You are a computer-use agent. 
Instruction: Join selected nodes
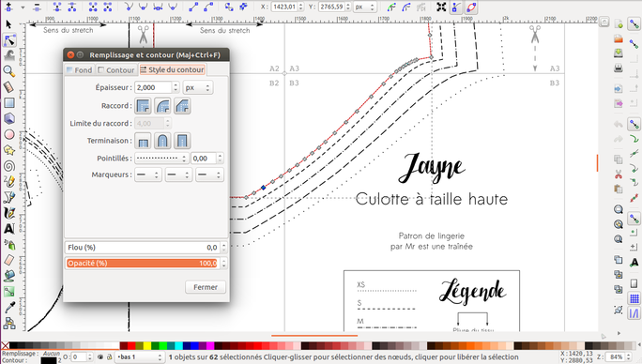pyautogui.click(x=57, y=7)
